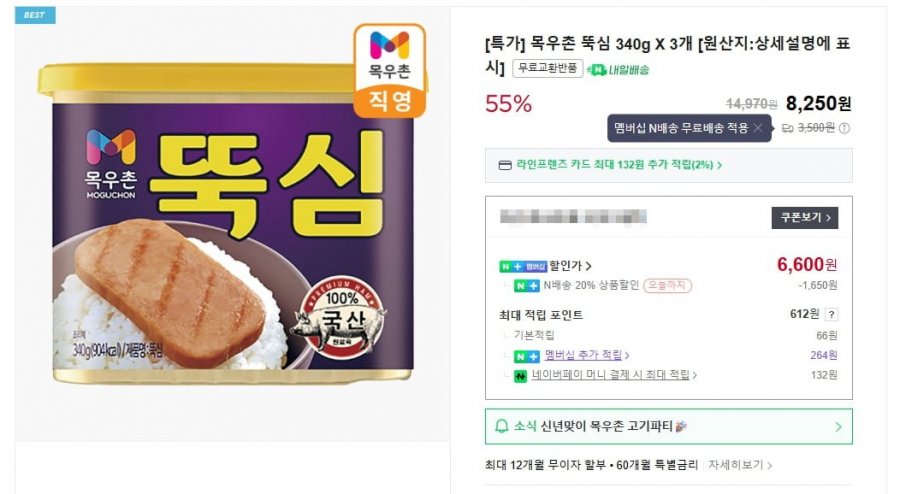900x494 pixels.
Task: Click the delivery truck icon by 3,500원
Action: click(x=787, y=128)
